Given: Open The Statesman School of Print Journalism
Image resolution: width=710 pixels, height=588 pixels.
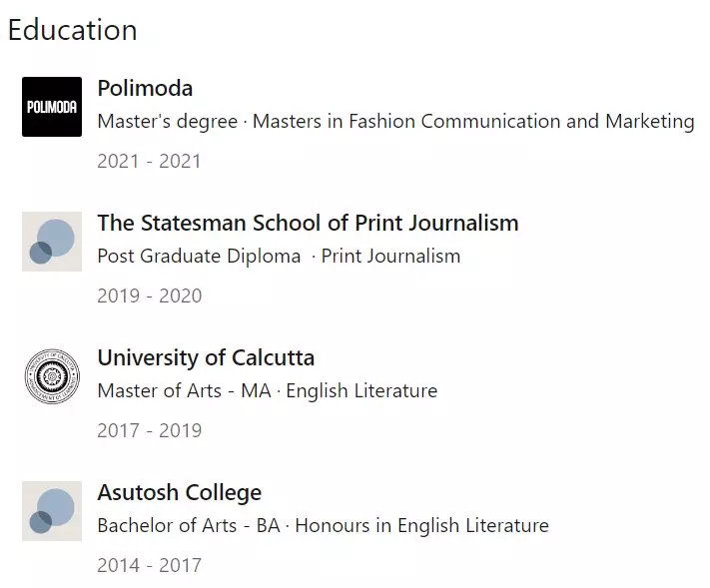Looking at the screenshot, I should click(x=308, y=223).
